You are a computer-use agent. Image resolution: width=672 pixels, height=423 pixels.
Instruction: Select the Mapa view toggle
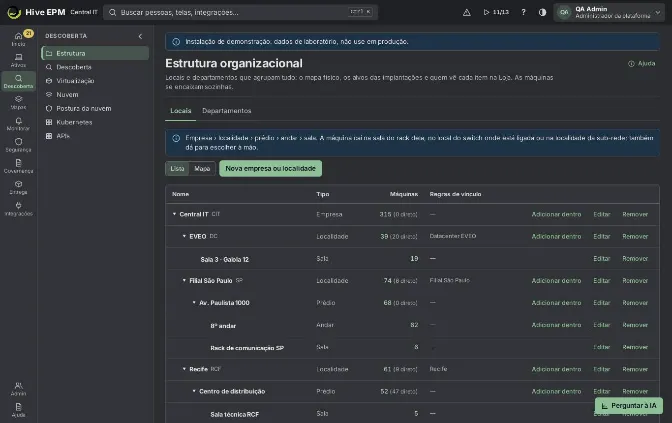point(202,168)
